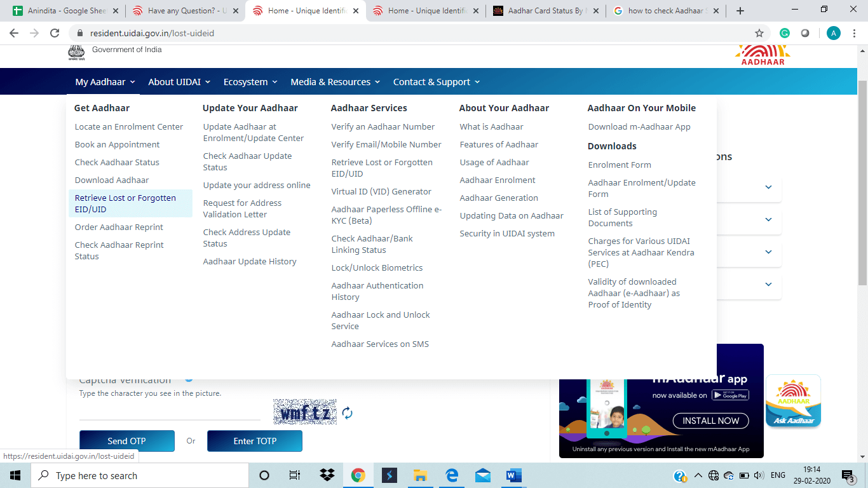Expand the first FAQ chevron on the right
868x488 pixels.
click(x=768, y=187)
